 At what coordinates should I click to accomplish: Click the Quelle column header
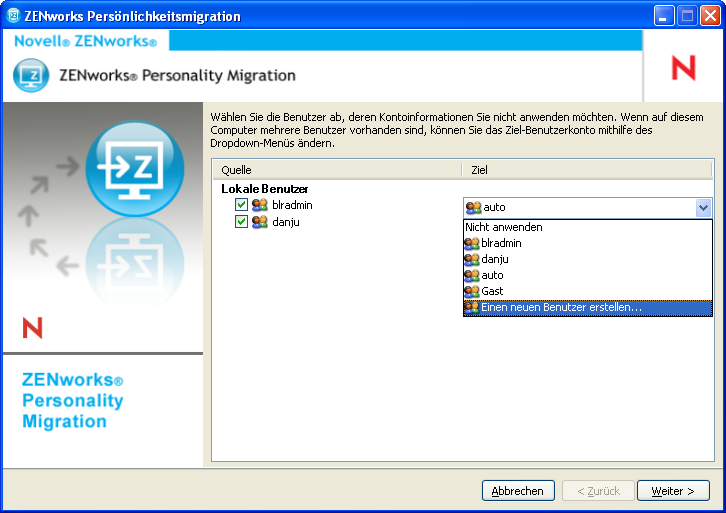(338, 170)
